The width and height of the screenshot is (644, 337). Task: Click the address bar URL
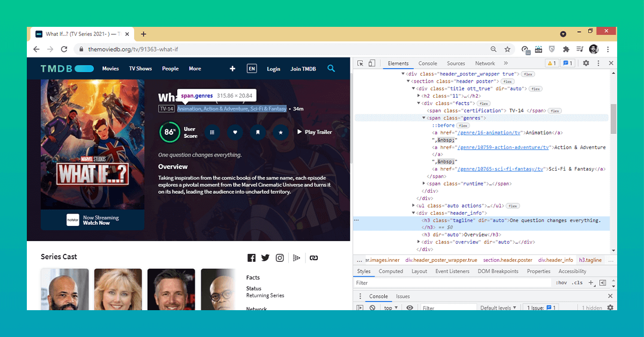click(133, 49)
